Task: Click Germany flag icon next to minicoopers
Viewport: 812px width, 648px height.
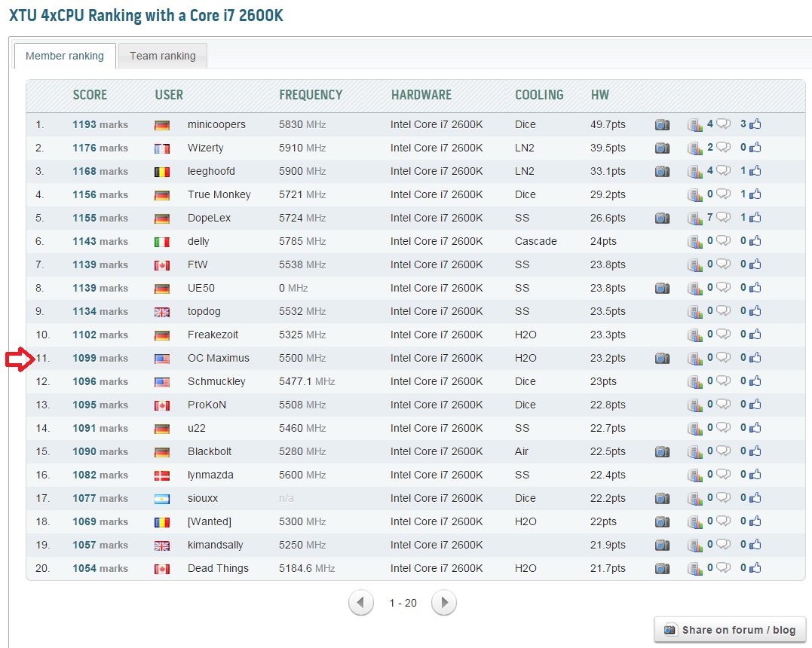Action: (162, 125)
